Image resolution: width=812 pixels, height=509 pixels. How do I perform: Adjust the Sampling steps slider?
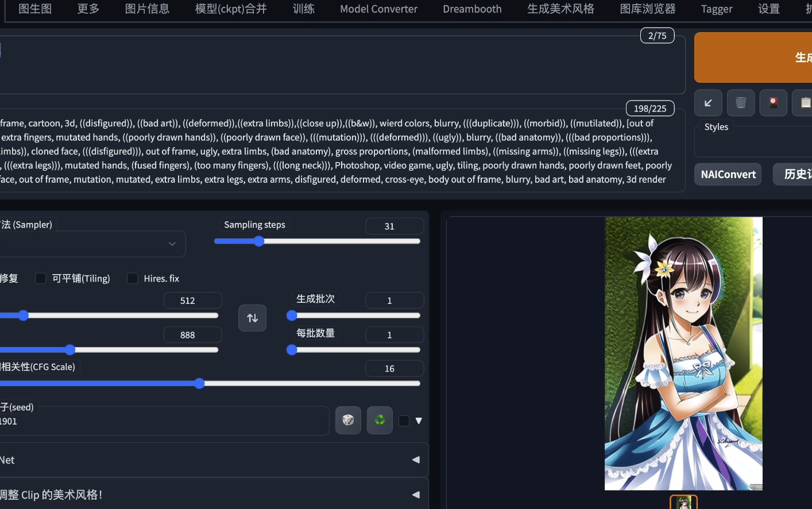click(x=317, y=241)
